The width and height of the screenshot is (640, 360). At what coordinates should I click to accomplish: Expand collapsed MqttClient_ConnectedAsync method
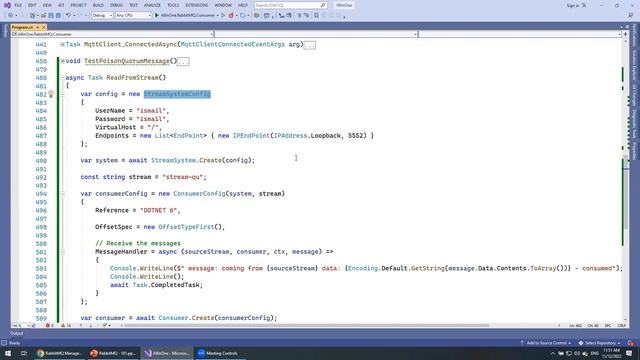tap(62, 44)
